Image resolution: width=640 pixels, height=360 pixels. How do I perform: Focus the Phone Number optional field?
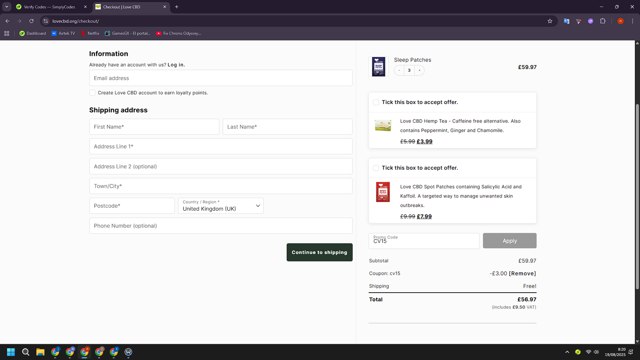click(221, 225)
